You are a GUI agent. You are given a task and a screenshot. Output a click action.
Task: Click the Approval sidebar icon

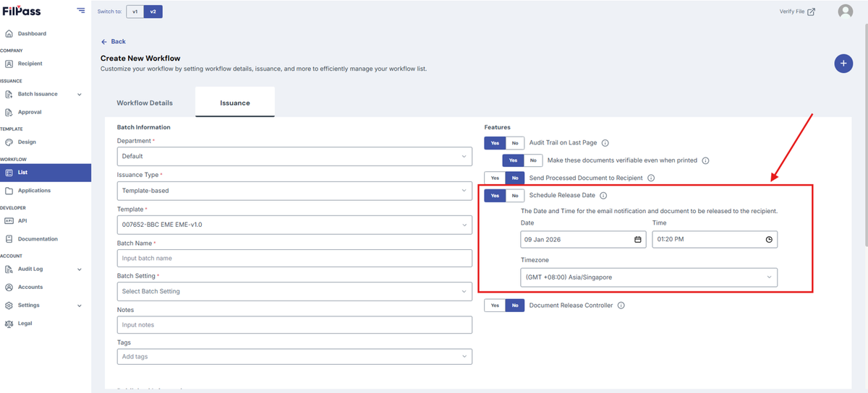click(x=9, y=112)
